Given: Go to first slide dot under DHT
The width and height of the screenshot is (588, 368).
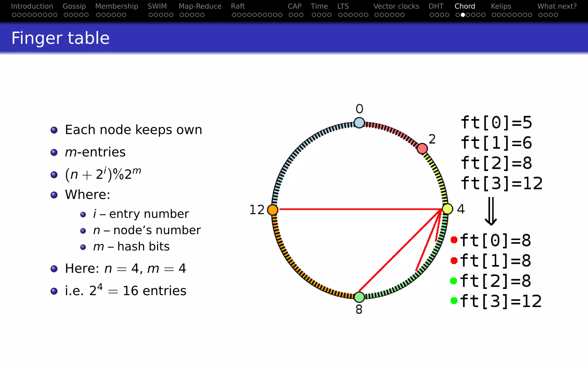Looking at the screenshot, I should (432, 15).
